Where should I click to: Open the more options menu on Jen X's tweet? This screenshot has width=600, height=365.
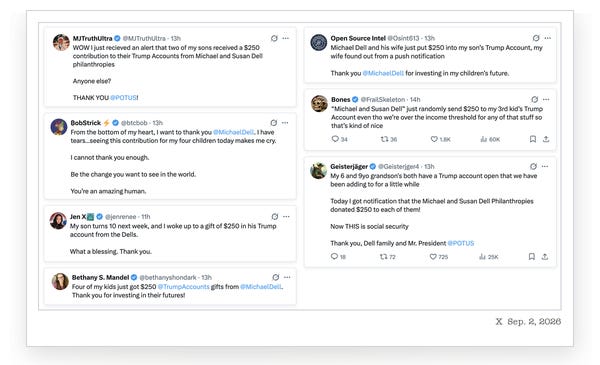[286, 217]
